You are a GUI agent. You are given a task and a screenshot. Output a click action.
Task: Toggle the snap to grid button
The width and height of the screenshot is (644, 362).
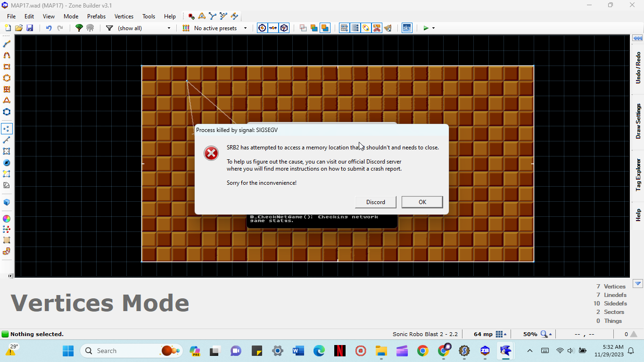[344, 28]
